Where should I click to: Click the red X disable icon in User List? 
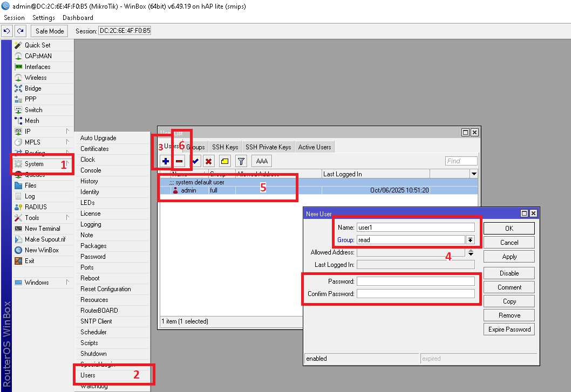[208, 161]
